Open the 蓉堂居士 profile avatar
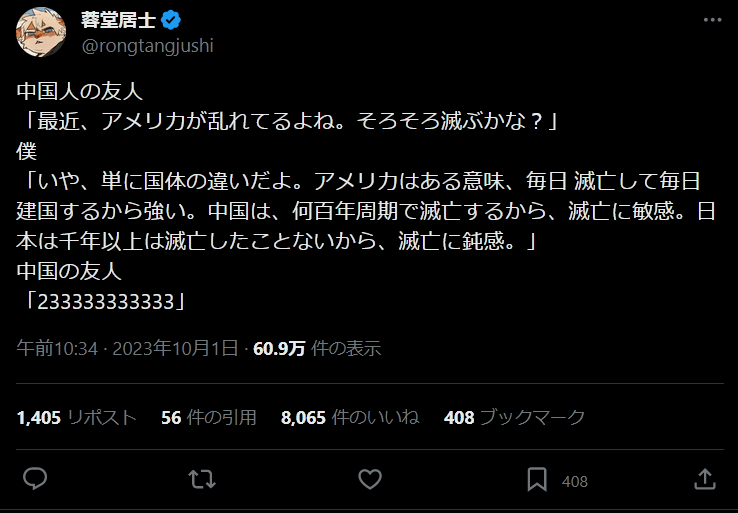Screen dimensions: 738x513 pyautogui.click(x=42, y=33)
